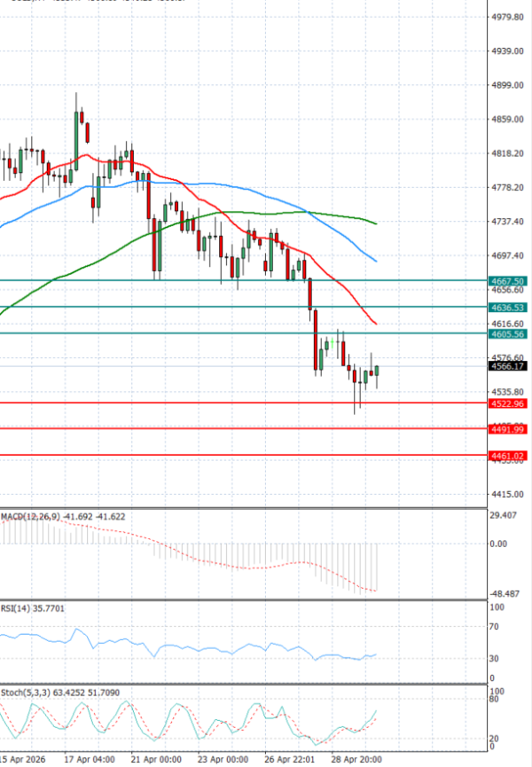Click the 4667.50 resistance price label
The width and height of the screenshot is (532, 767).
(x=508, y=280)
